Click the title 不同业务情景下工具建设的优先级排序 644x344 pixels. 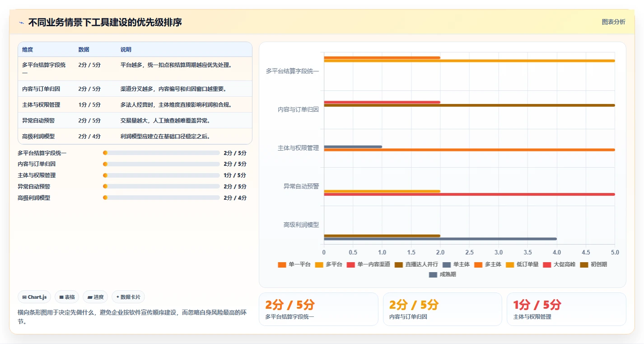(x=105, y=22)
